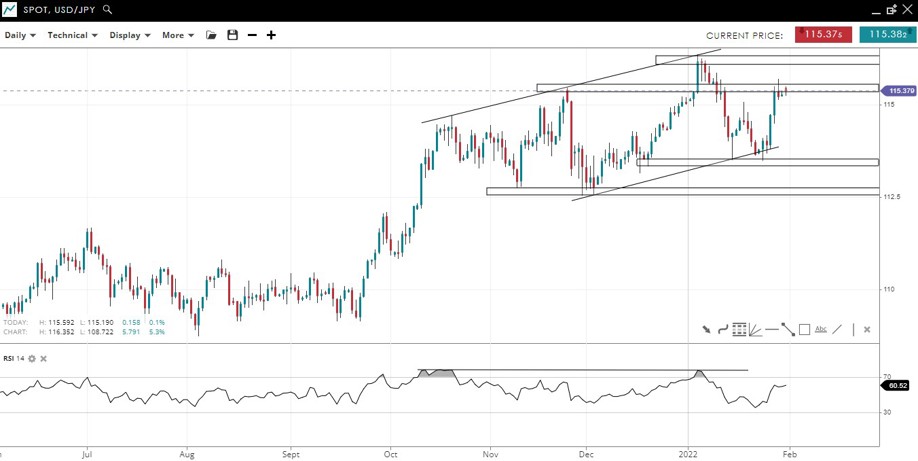Screen dimensions: 918x461
Task: Open the More menu
Action: click(x=178, y=35)
